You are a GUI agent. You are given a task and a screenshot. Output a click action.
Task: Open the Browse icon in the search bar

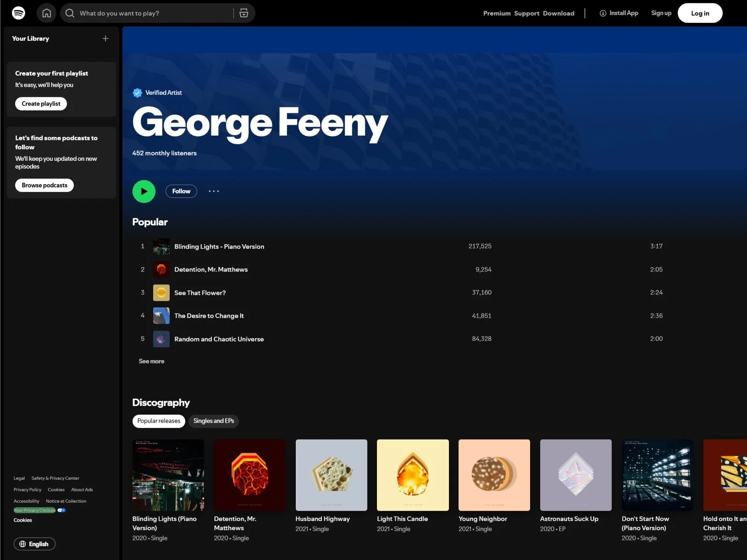(x=244, y=13)
